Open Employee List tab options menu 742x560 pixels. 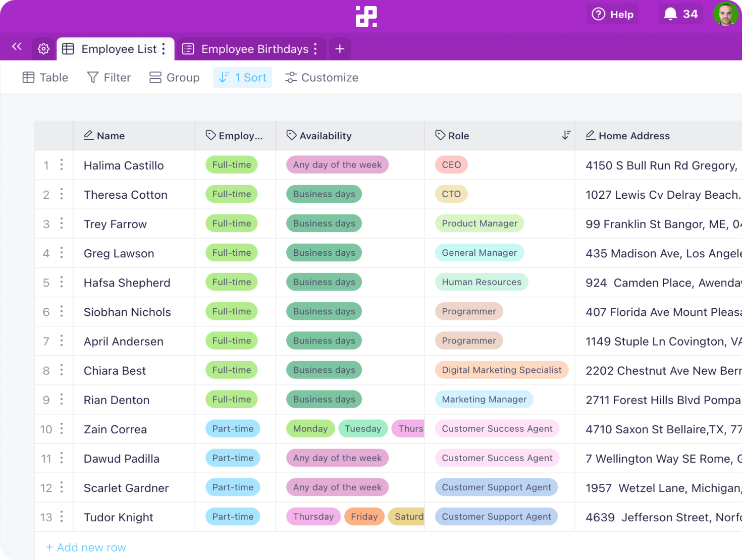(164, 49)
